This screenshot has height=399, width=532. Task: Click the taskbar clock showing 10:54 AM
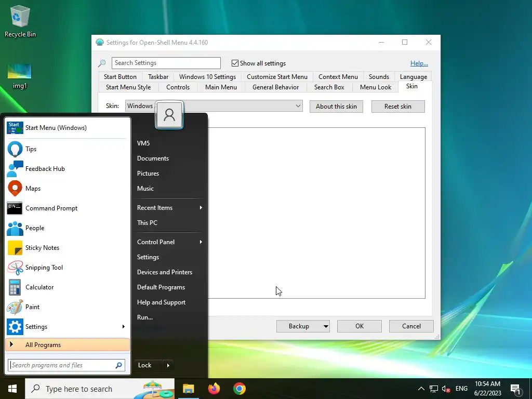pyautogui.click(x=487, y=389)
